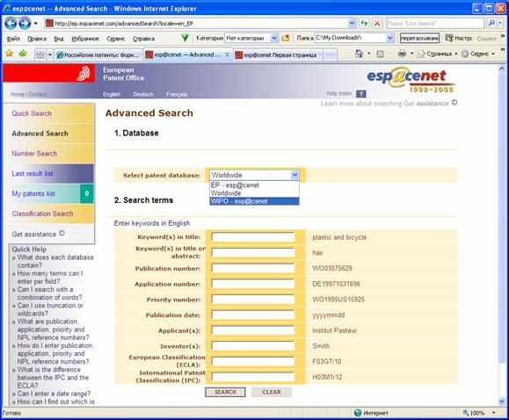Open My patents list in sidebar
Screen dimensions: 509x420
pyautogui.click(x=33, y=194)
